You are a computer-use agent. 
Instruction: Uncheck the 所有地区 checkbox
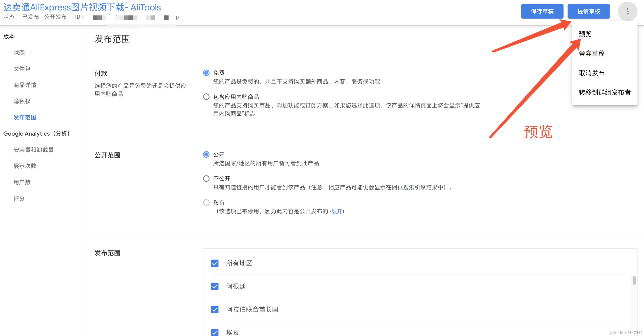click(215, 263)
